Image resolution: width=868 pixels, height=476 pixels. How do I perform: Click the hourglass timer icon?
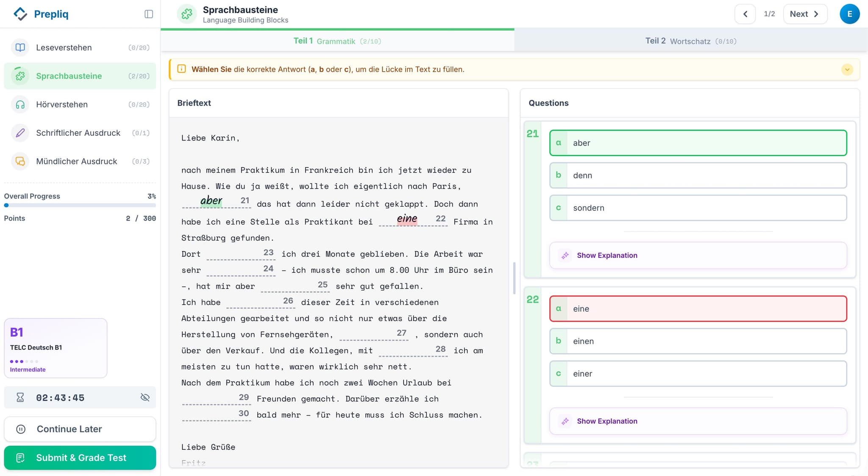20,398
